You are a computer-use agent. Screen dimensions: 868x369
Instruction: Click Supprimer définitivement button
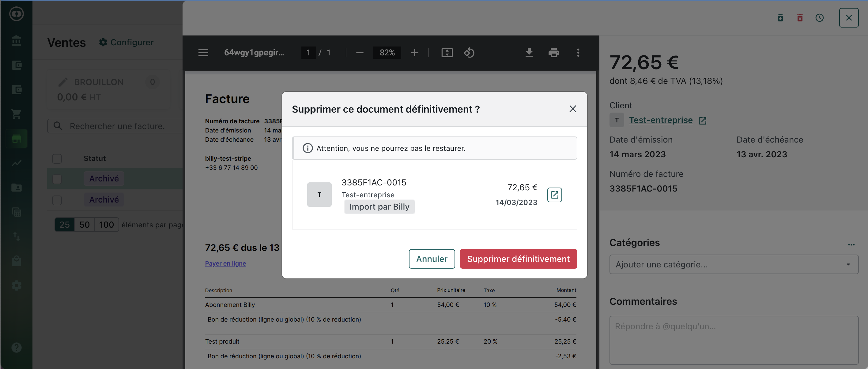pos(518,259)
